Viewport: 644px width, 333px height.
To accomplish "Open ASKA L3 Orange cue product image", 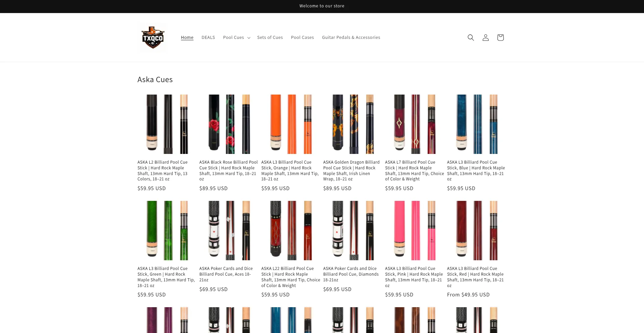I will pyautogui.click(x=291, y=124).
